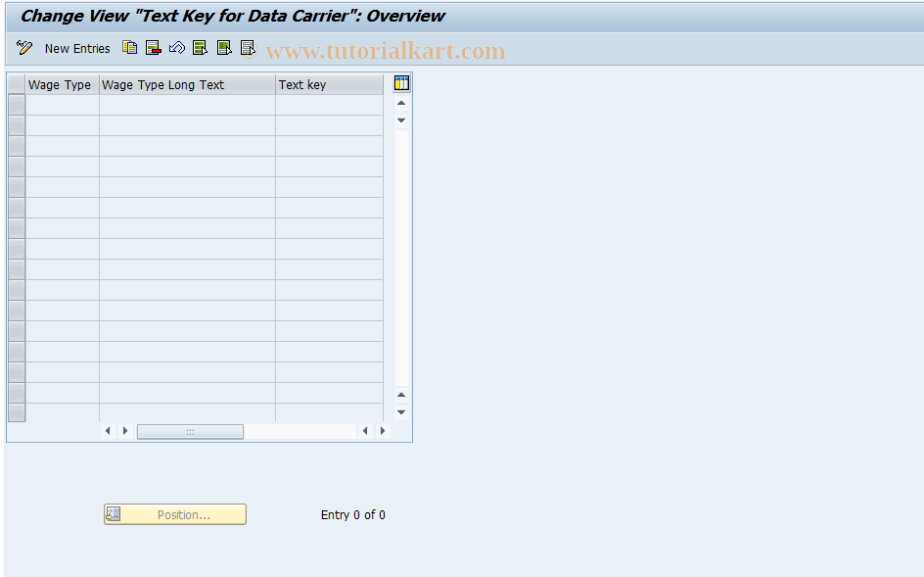
Task: Click the first Text key cell
Action: [x=330, y=105]
